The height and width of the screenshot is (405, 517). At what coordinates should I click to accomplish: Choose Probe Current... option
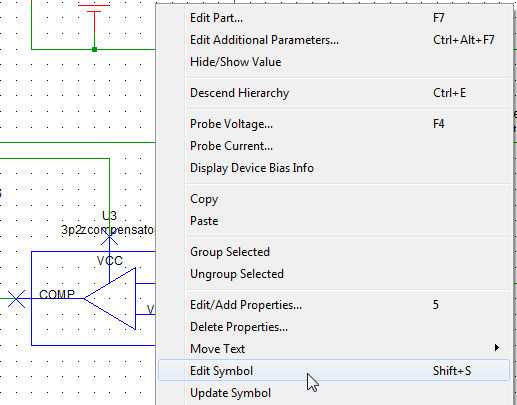334,146
